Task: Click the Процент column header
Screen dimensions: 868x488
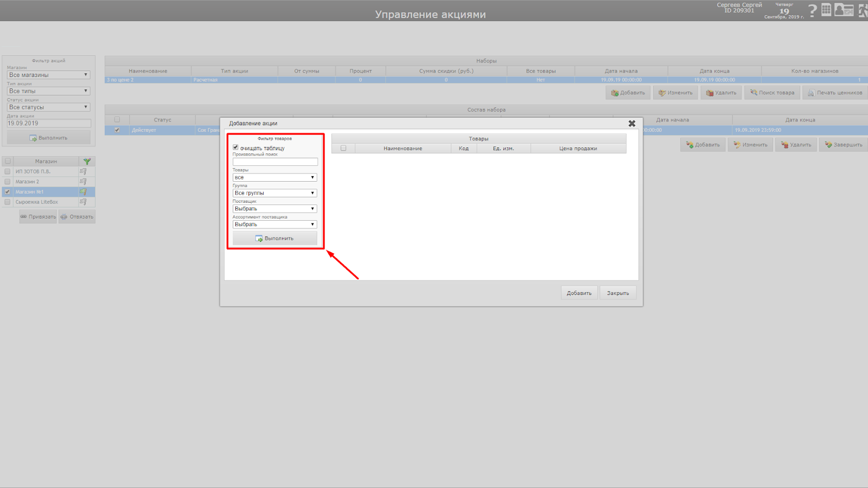Action: (361, 71)
